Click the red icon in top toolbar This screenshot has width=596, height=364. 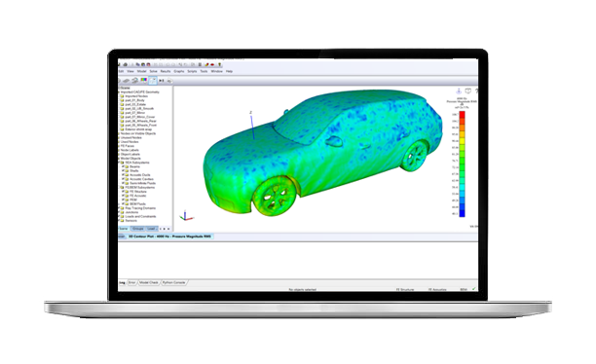[148, 64]
